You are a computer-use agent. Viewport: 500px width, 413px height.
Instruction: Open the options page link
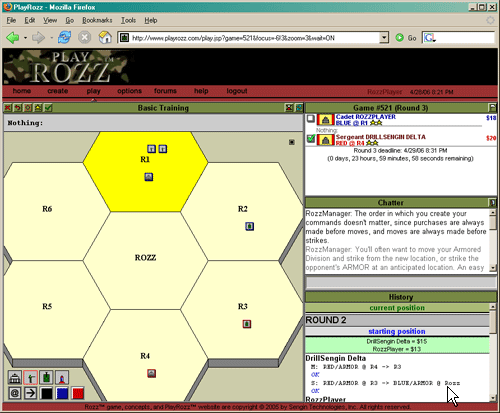[129, 91]
